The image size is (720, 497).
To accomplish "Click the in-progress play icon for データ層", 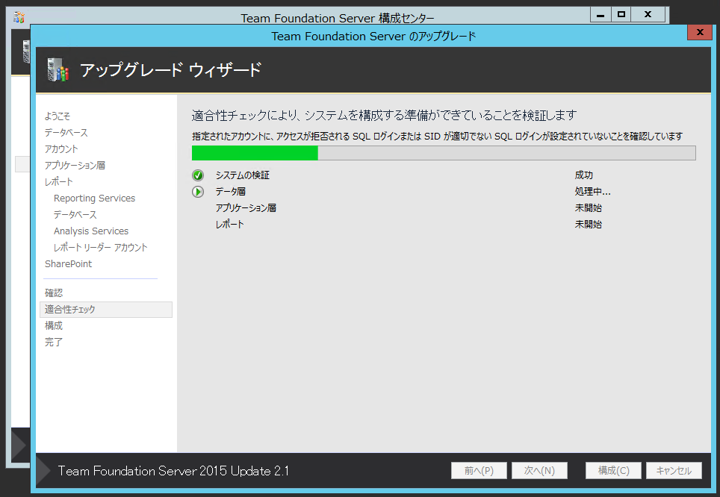I will pos(198,192).
